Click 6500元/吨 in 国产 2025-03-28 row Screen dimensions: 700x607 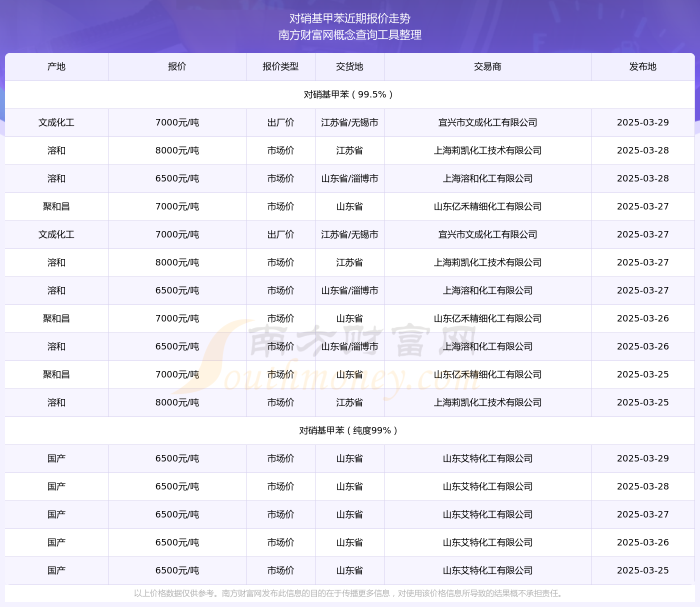point(177,486)
